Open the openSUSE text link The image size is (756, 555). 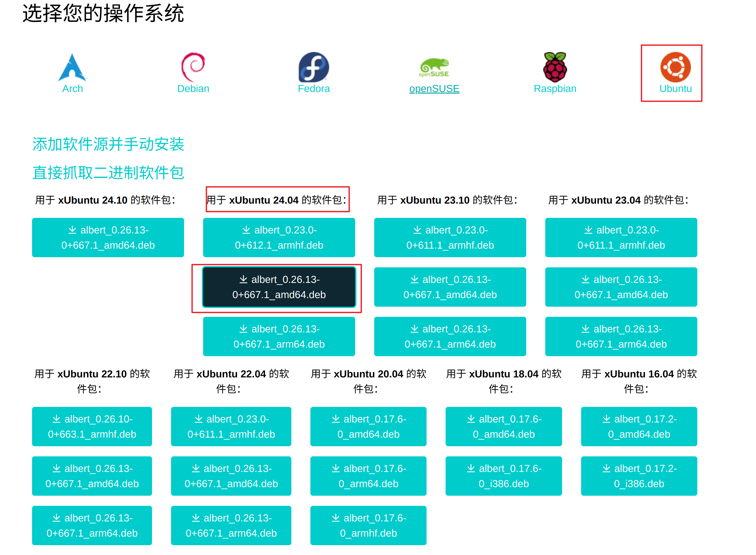tap(434, 89)
